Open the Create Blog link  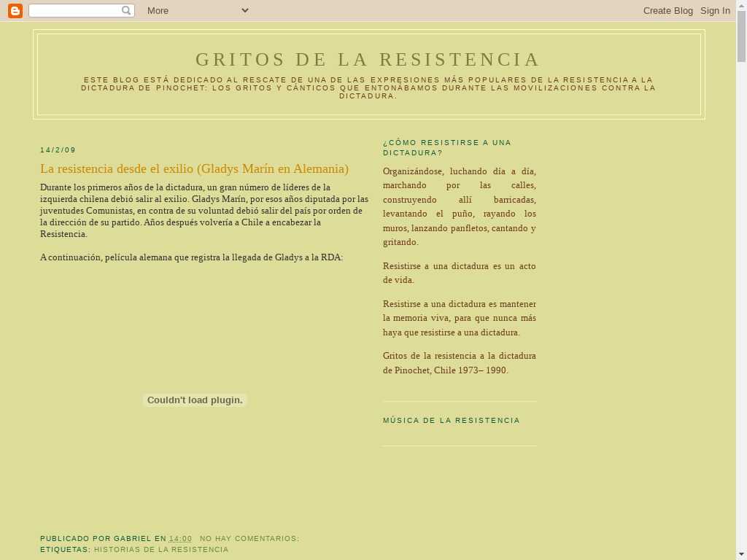667,10
